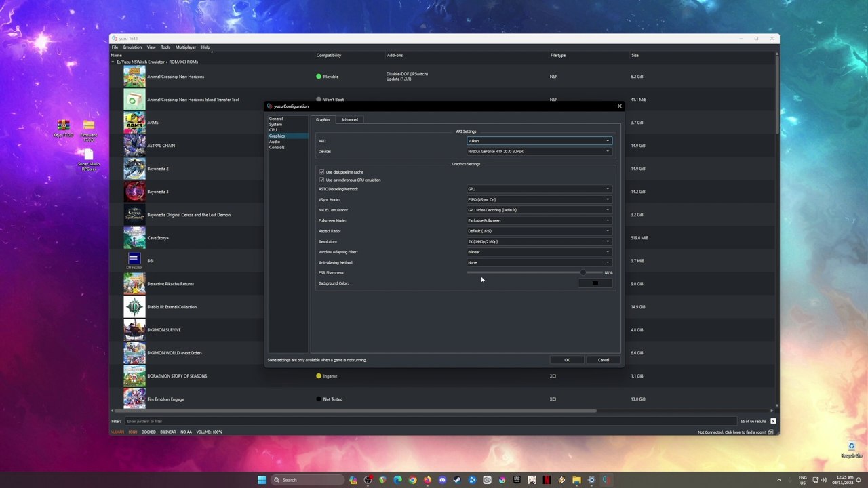Open the Firmware folder on the desktop

point(89,130)
